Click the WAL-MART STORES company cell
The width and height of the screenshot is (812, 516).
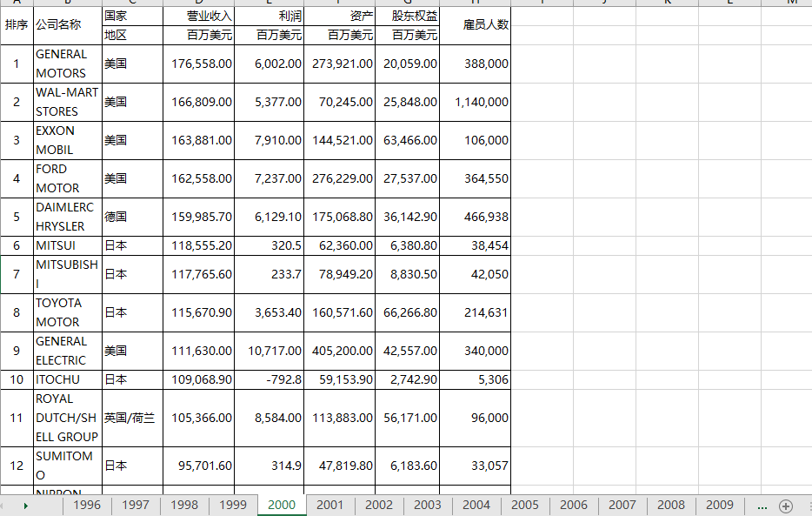click(68, 102)
